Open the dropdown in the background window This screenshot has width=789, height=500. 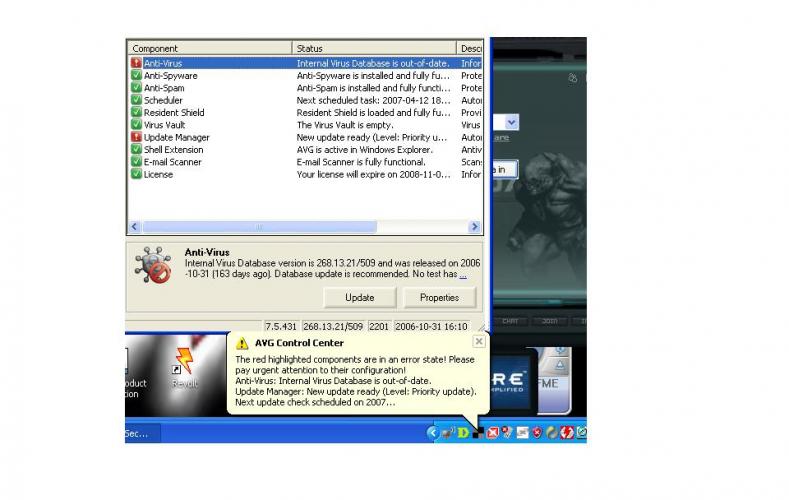pos(512,122)
